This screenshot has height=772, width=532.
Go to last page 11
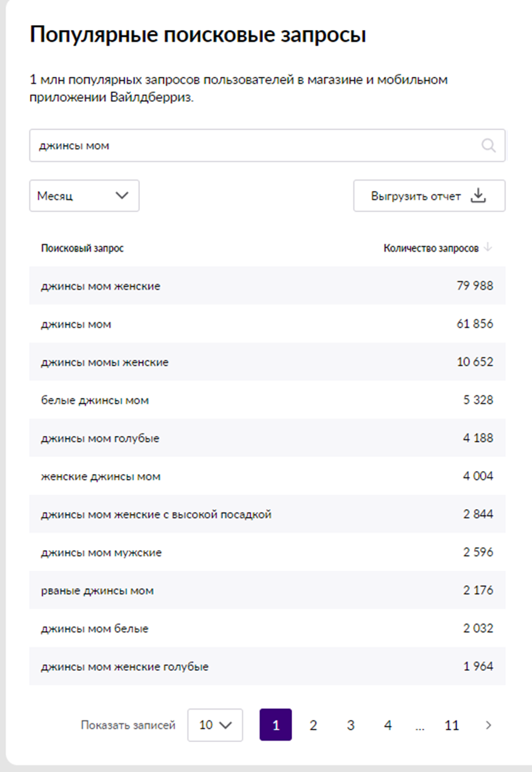(451, 725)
